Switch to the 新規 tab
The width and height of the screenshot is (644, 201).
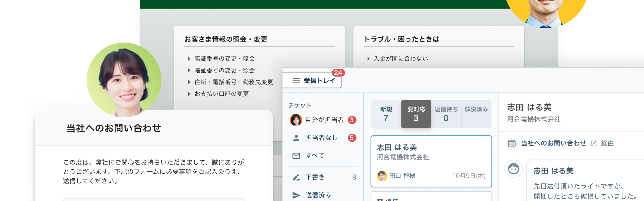[386, 114]
